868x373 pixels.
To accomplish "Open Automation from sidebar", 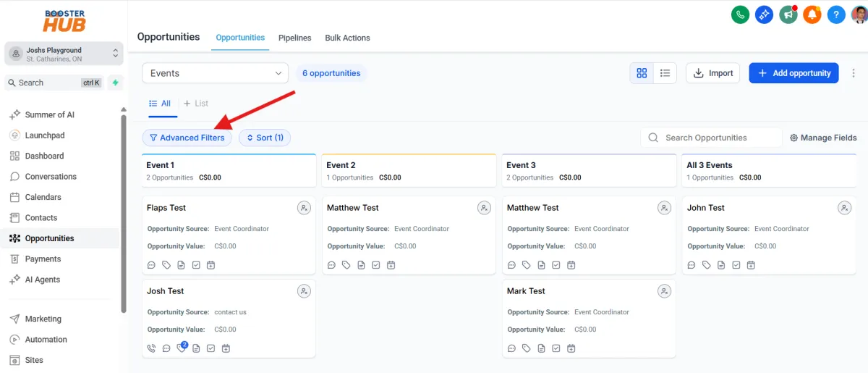I will coord(46,340).
